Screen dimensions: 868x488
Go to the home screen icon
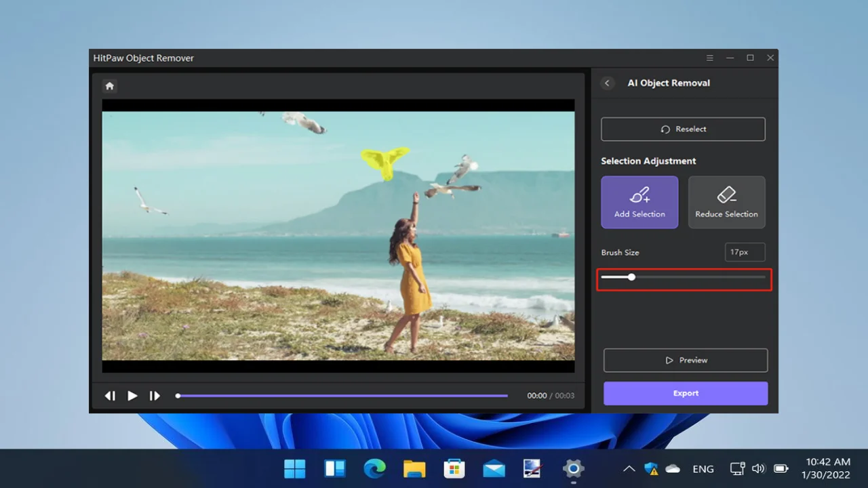[109, 86]
